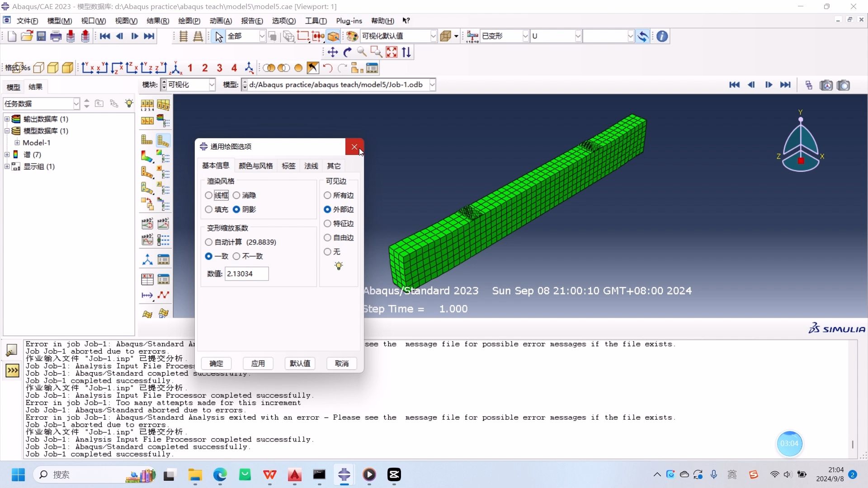Open the 已变形 field output dropdown
The width and height of the screenshot is (868, 488).
point(525,36)
